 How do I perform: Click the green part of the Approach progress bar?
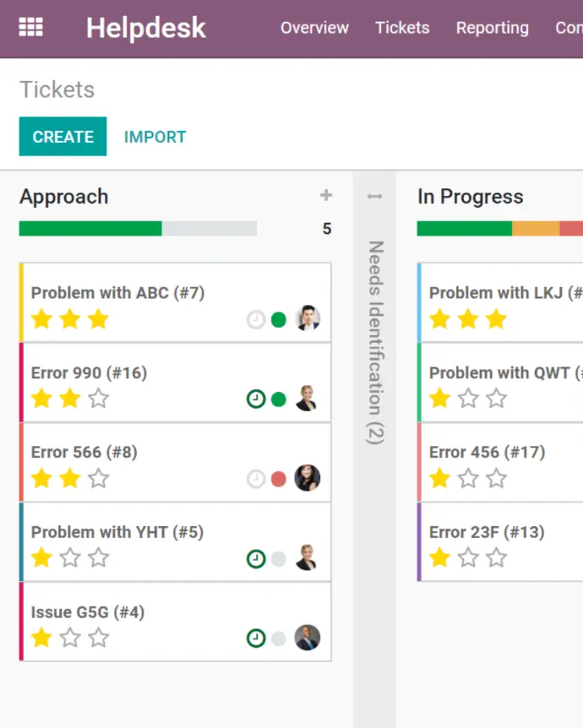90,229
